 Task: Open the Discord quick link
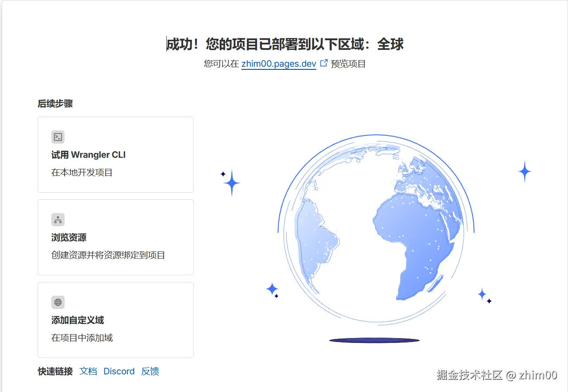[x=119, y=371]
